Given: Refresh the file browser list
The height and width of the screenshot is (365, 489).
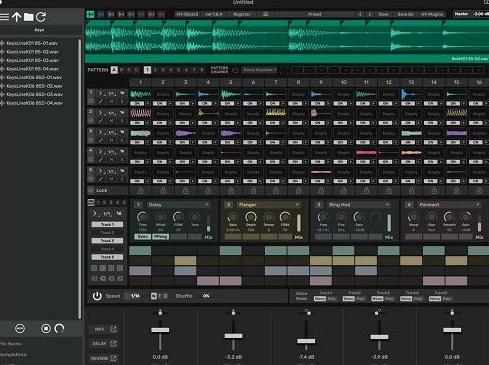Looking at the screenshot, I should (x=41, y=17).
